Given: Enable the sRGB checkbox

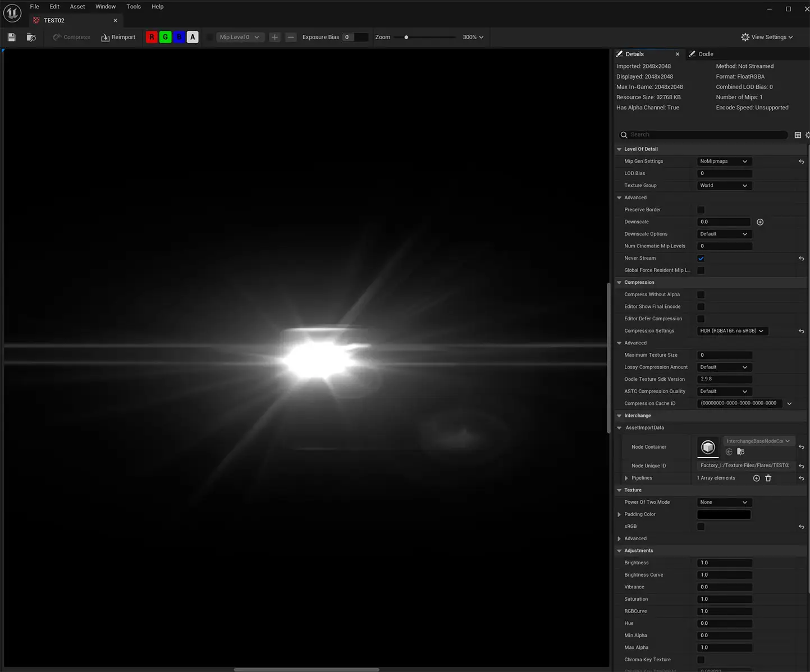Looking at the screenshot, I should point(701,527).
